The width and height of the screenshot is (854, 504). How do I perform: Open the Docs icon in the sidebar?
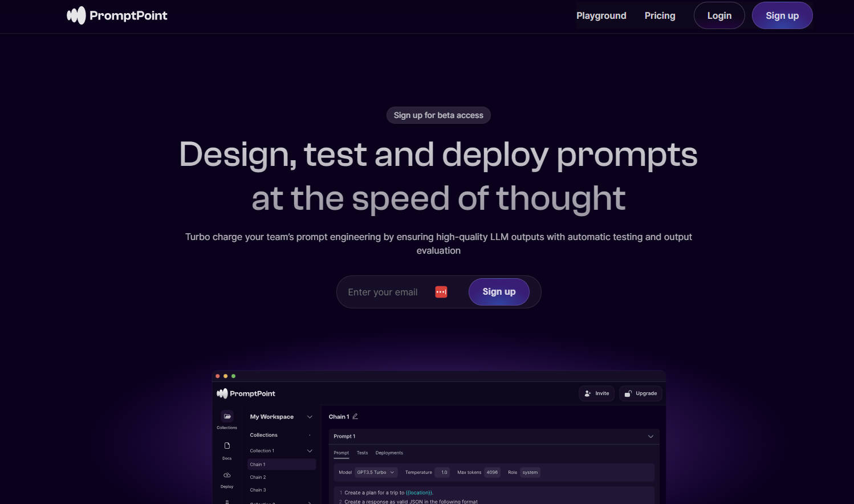[x=227, y=446]
